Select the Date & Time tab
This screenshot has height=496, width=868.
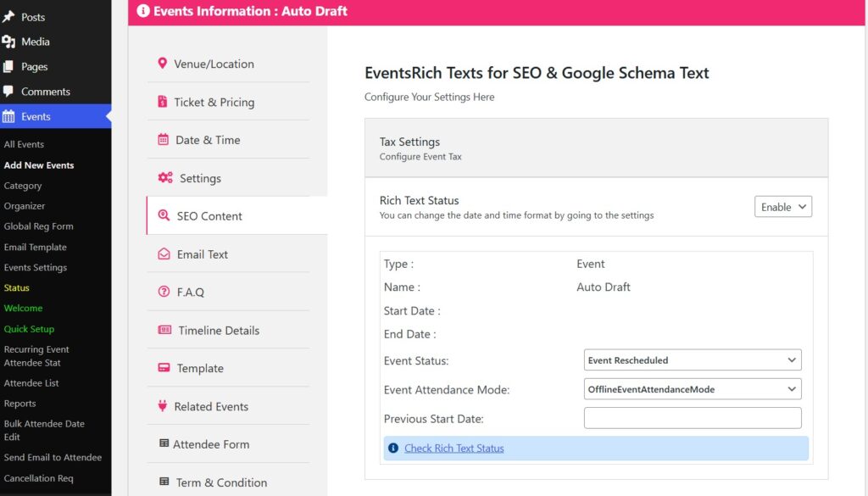point(228,140)
